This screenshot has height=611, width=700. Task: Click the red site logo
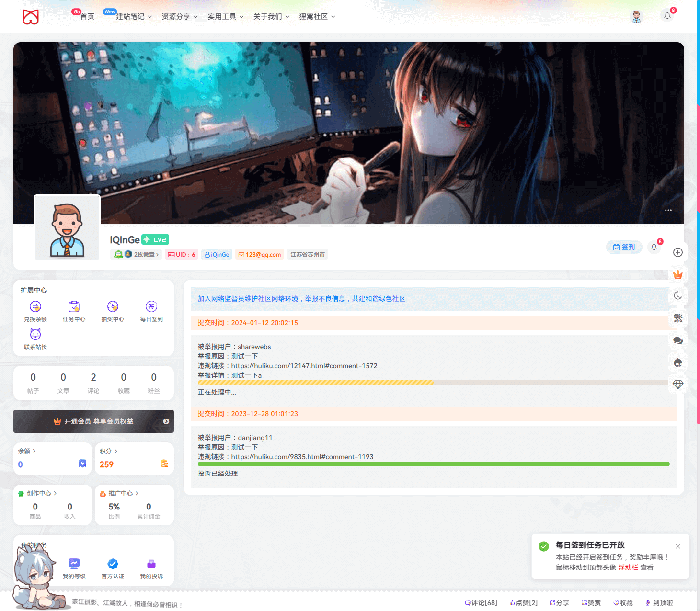[31, 17]
